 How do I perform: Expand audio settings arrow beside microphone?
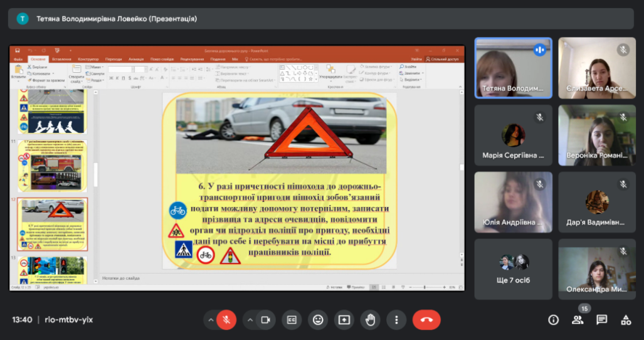[x=210, y=320]
